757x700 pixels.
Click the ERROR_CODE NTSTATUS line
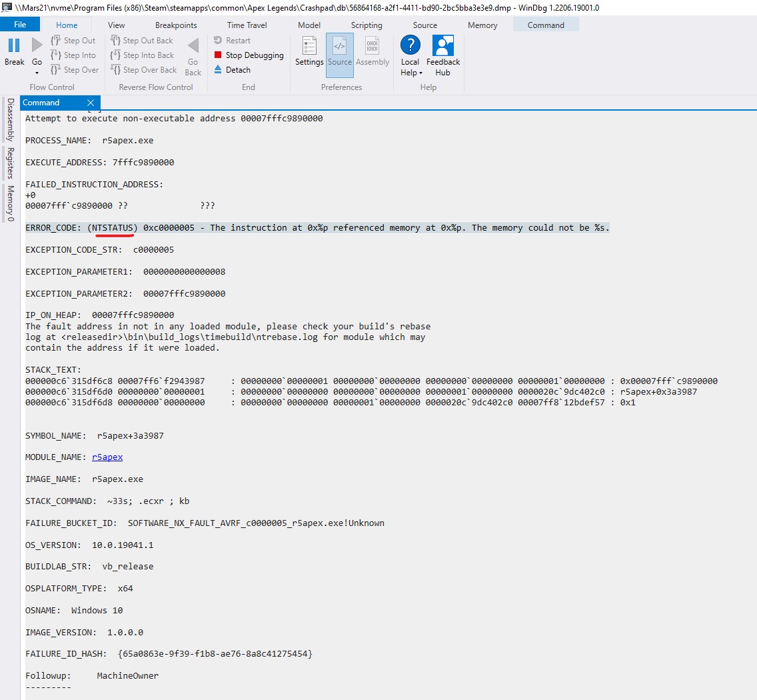tap(317, 227)
